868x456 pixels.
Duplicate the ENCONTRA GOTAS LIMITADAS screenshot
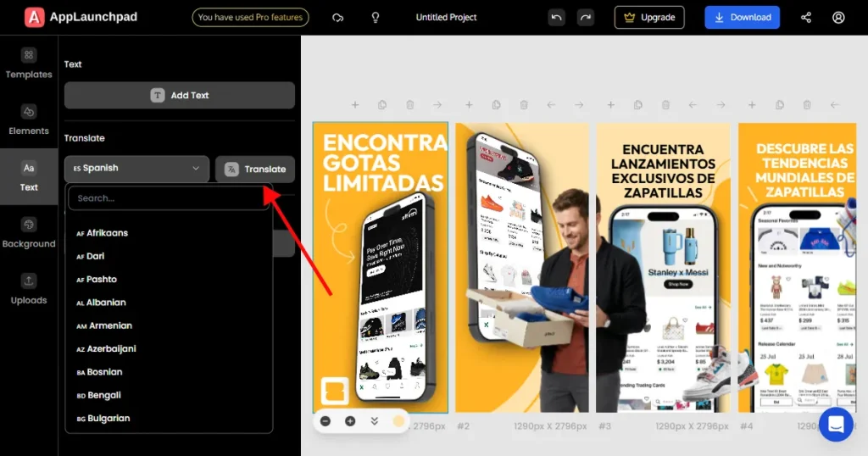pos(382,104)
